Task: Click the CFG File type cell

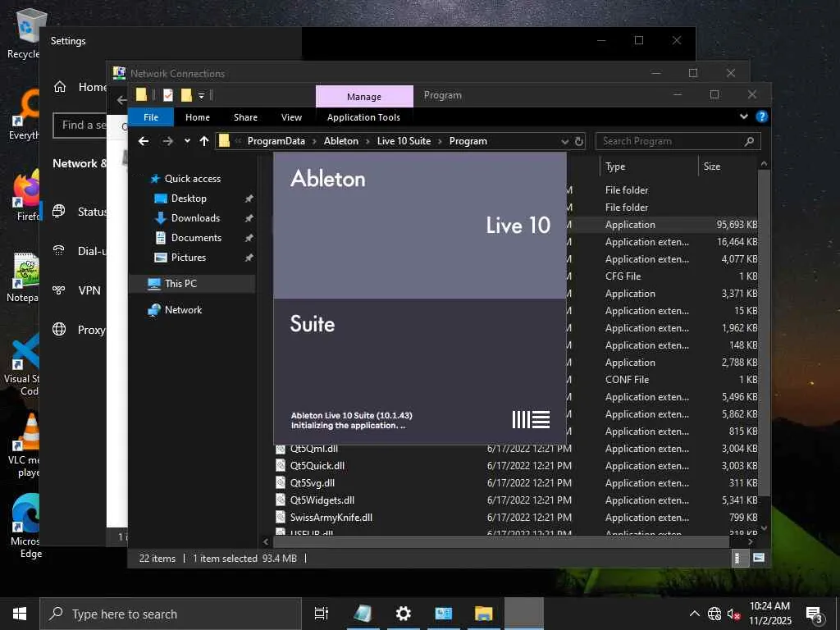Action: pos(623,276)
